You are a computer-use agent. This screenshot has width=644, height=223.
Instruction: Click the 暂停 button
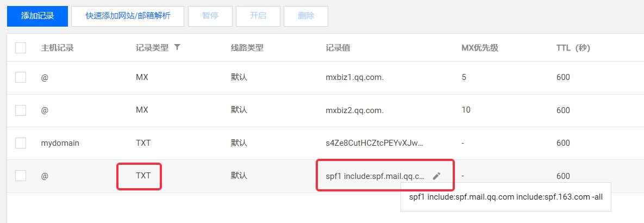[x=210, y=16]
